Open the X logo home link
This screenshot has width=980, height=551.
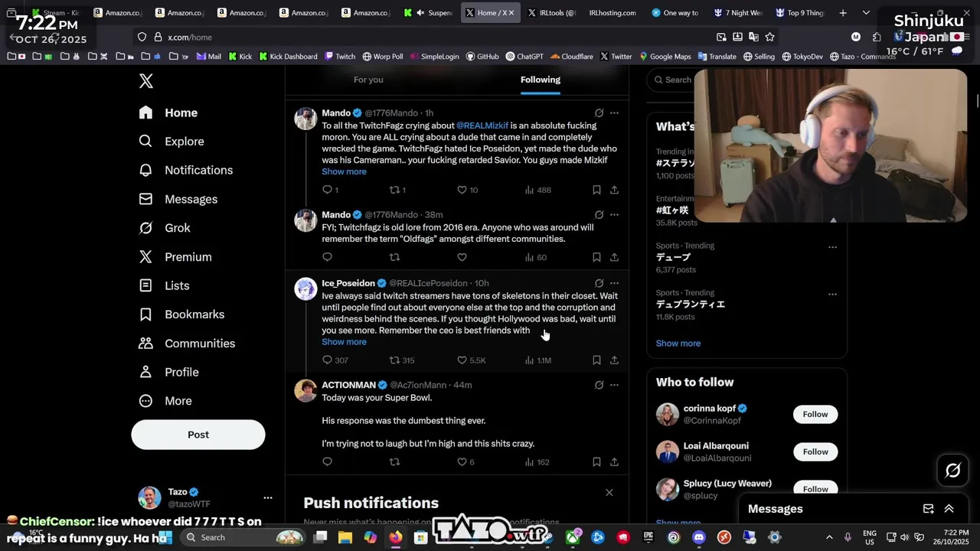click(x=146, y=81)
